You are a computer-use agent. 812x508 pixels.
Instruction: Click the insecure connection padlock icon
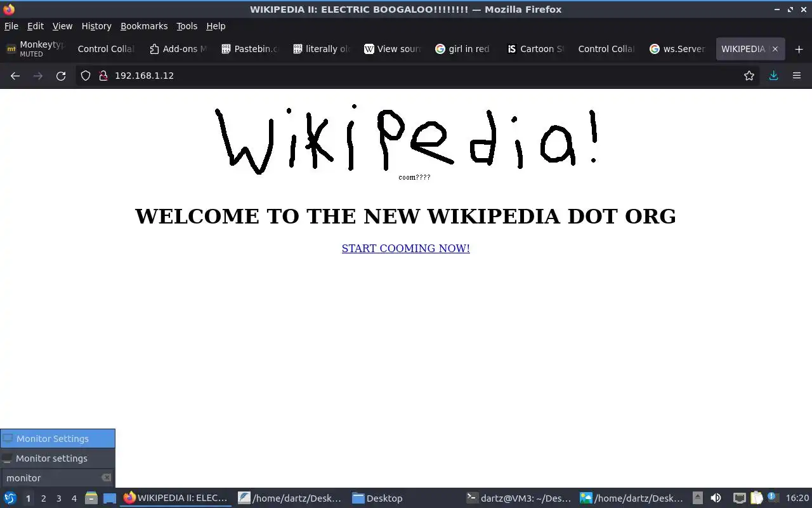(x=103, y=76)
